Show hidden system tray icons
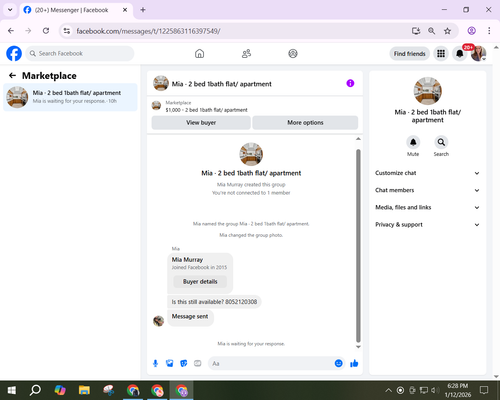 click(x=388, y=390)
